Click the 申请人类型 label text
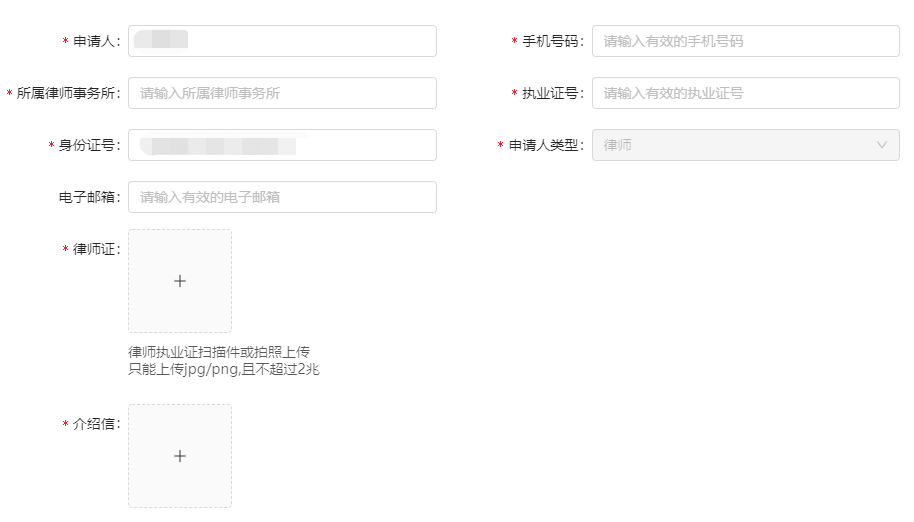 click(x=545, y=145)
